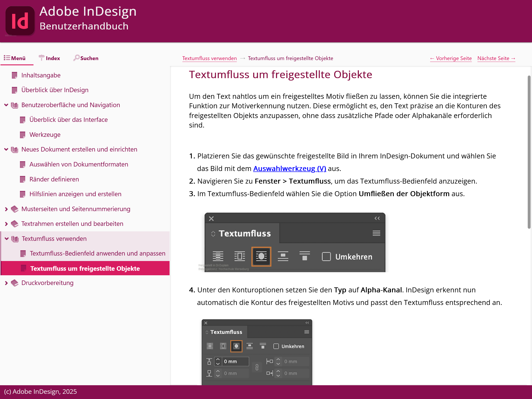Click panel menu icon in large Textumfluss panel

coord(376,233)
